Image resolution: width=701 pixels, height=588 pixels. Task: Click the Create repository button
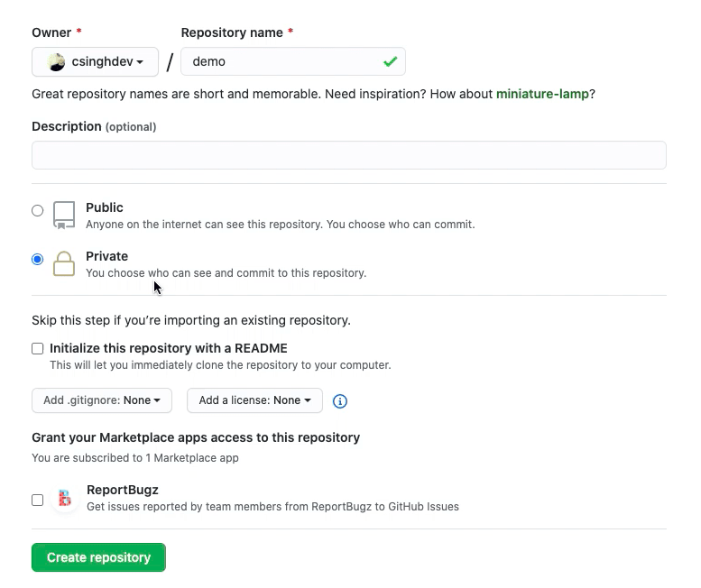tap(98, 557)
